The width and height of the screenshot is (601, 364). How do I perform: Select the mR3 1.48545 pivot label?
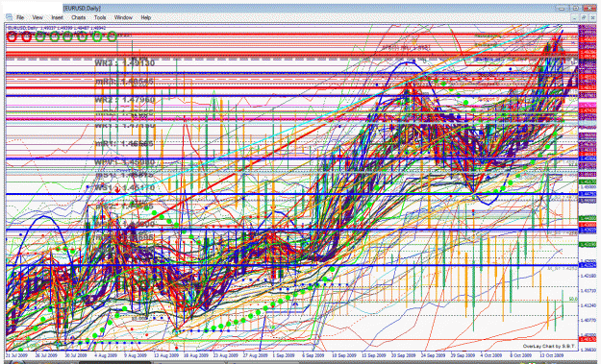click(125, 82)
